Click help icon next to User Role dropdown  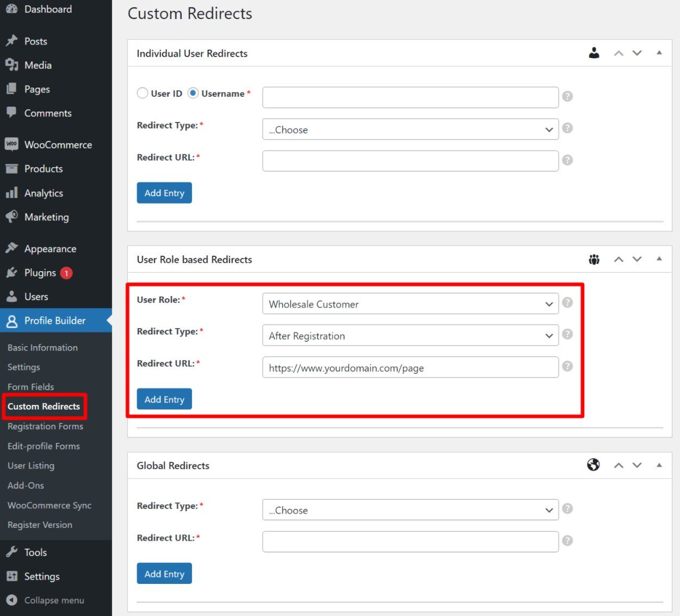[567, 303]
